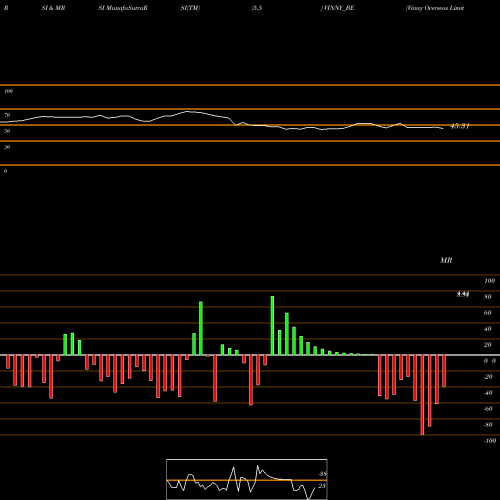This screenshot has width=500, height=500.
Task: Click the 'SI(TM)' header label
Action: coord(190,8)
